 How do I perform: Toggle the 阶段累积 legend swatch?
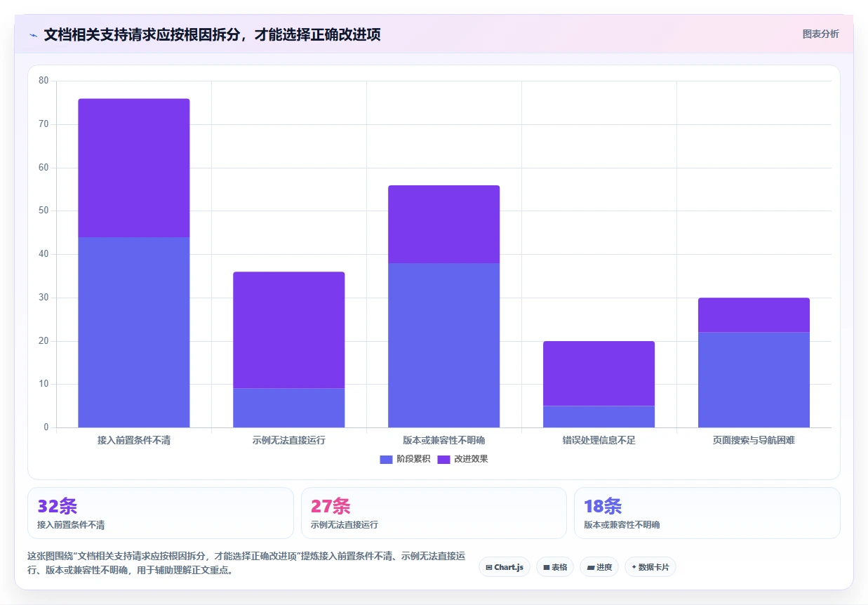pos(386,459)
